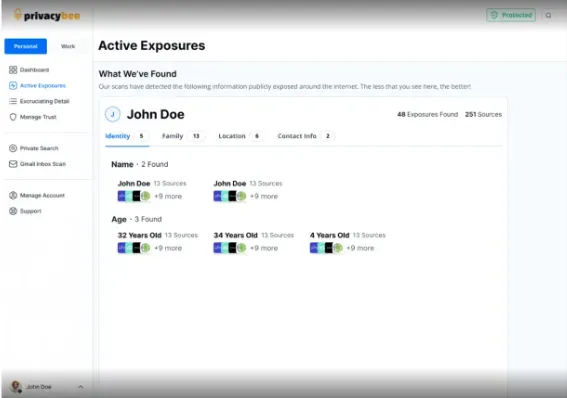The height and width of the screenshot is (398, 567).
Task: Click source icons under 4 Years Old
Action: 326,248
